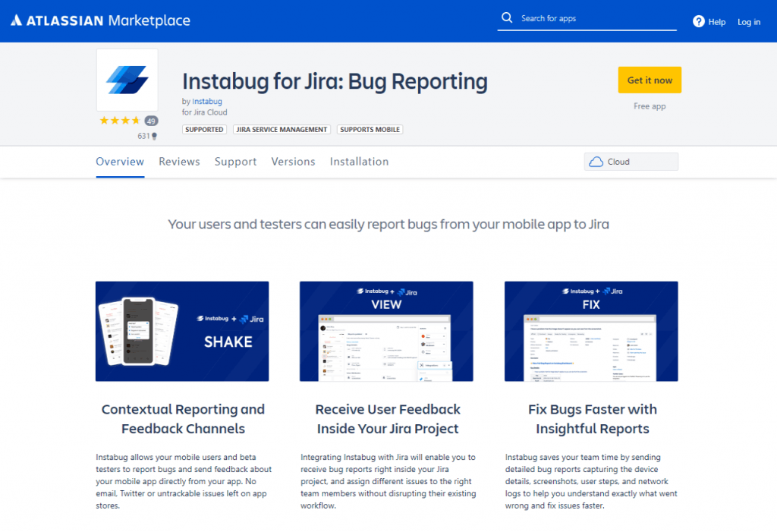Open the SHAKE screenshot thumbnail

pyautogui.click(x=182, y=331)
